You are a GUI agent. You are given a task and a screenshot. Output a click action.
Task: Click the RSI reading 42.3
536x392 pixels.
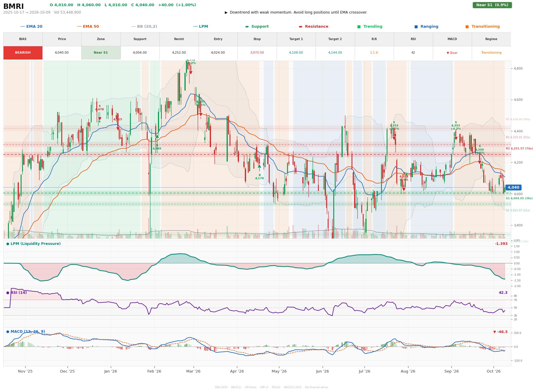pyautogui.click(x=503, y=293)
